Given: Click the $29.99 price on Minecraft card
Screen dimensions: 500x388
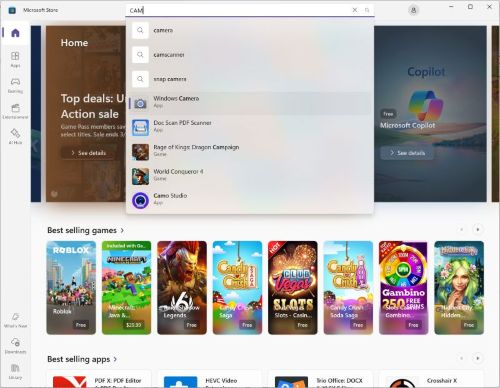Looking at the screenshot, I should click(133, 325).
